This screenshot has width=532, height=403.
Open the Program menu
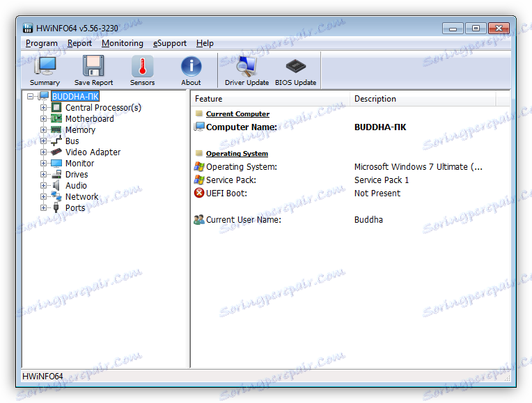(41, 43)
